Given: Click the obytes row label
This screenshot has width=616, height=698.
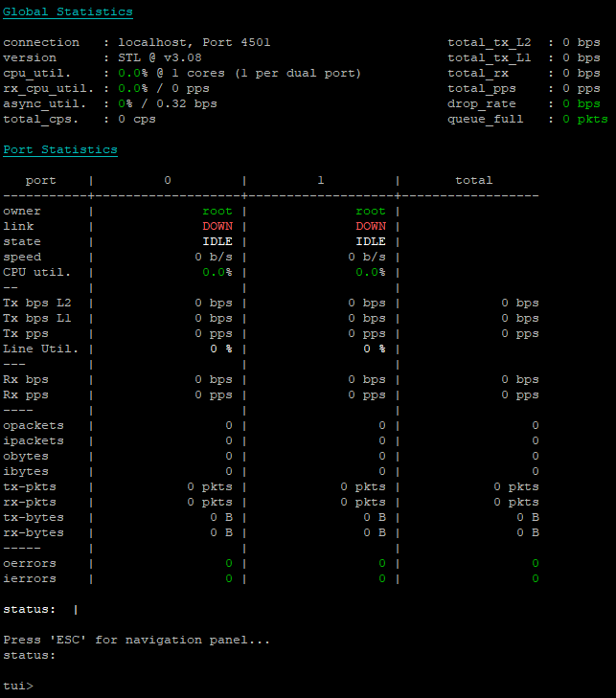Looking at the screenshot, I should (x=26, y=457).
